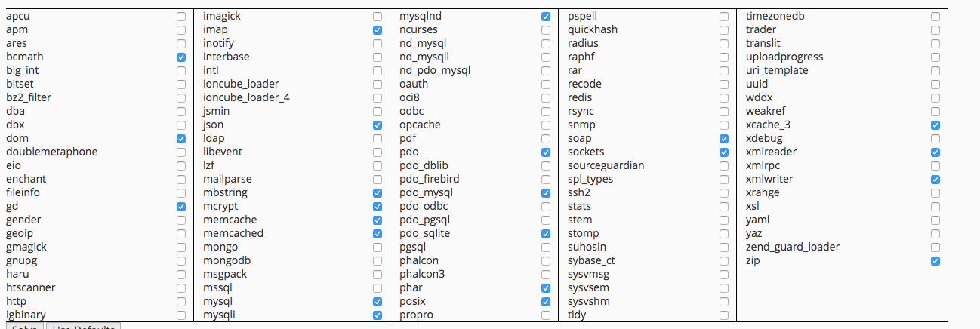Uncheck the soap extension checkbox

[x=725, y=138]
